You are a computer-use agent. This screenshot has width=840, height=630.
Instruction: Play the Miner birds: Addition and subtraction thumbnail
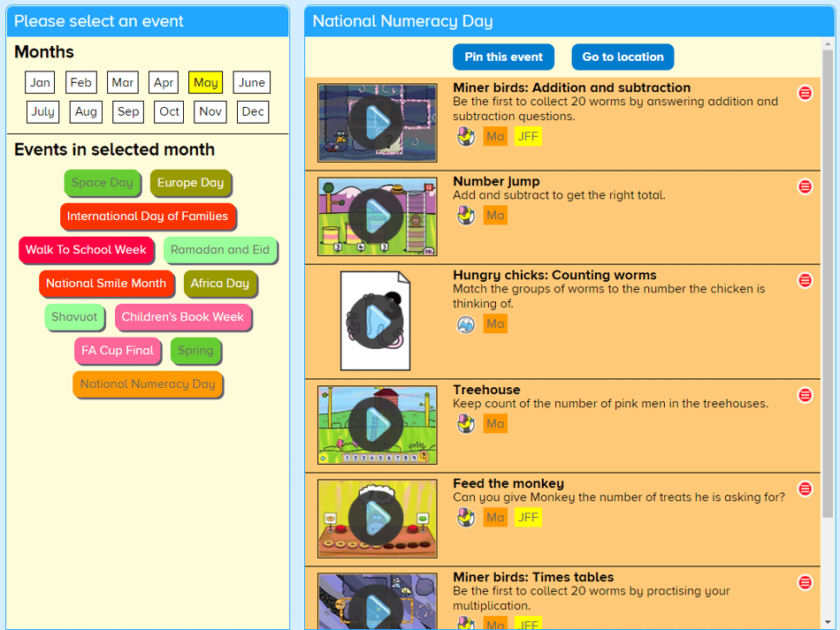378,123
